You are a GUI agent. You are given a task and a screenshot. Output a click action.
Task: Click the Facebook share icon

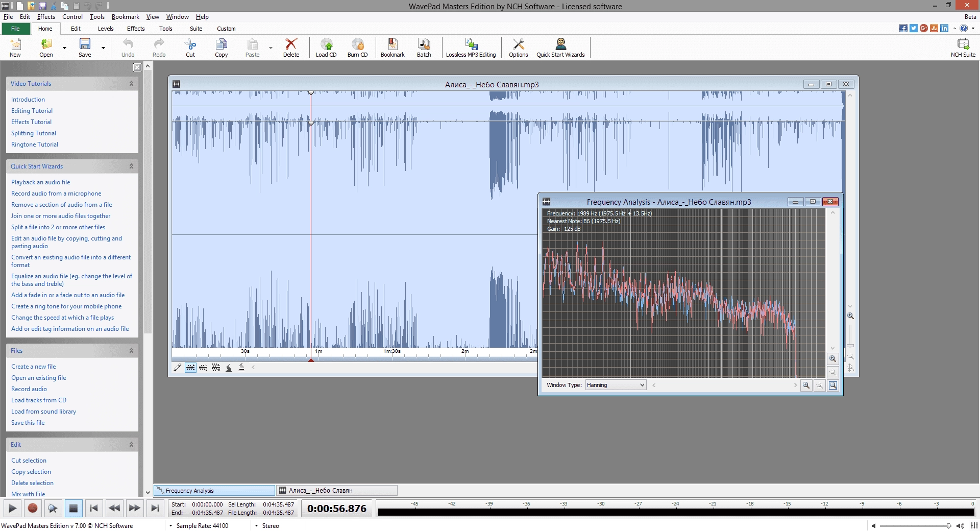[x=903, y=29]
